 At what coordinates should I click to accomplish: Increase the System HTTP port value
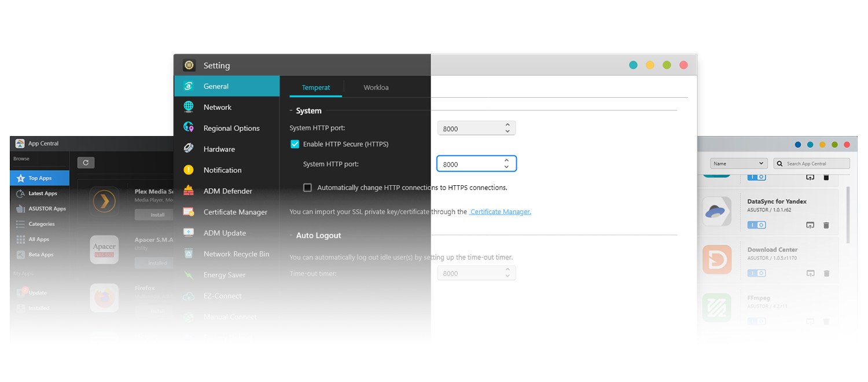click(506, 160)
